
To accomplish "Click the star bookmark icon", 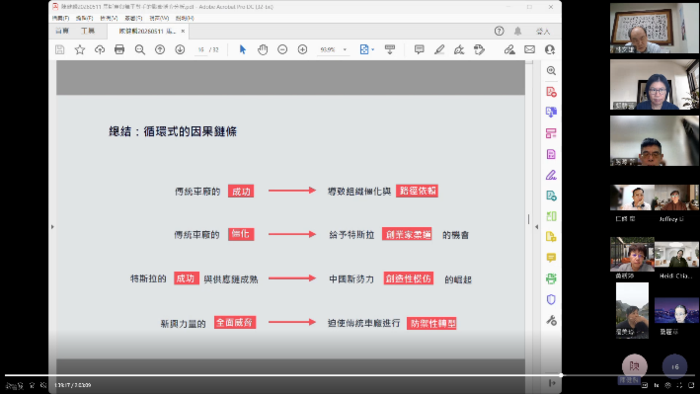I will [x=80, y=50].
